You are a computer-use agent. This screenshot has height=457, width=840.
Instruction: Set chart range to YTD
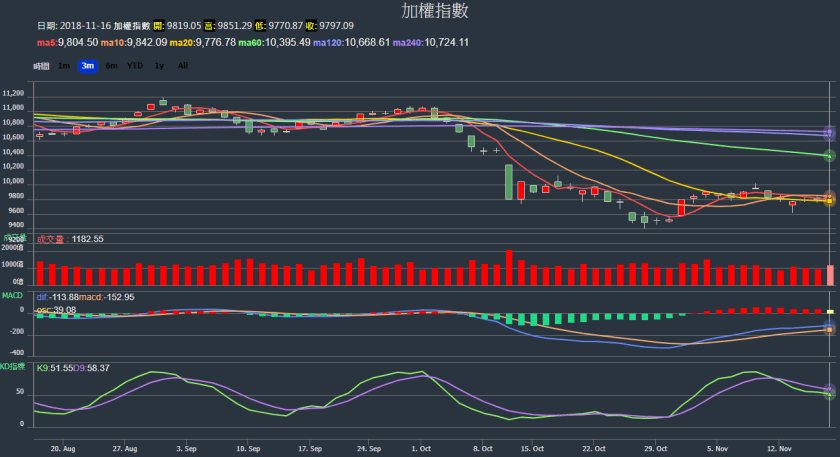[134, 66]
